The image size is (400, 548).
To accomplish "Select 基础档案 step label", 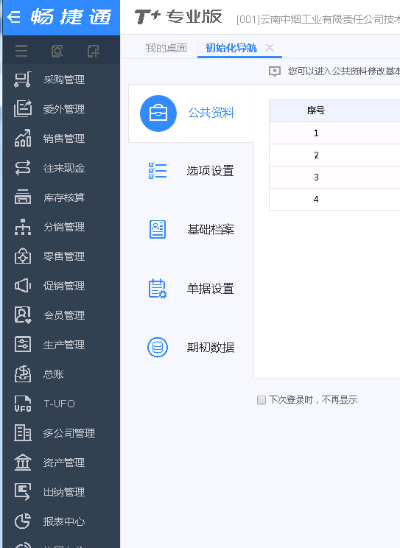I will [211, 229].
